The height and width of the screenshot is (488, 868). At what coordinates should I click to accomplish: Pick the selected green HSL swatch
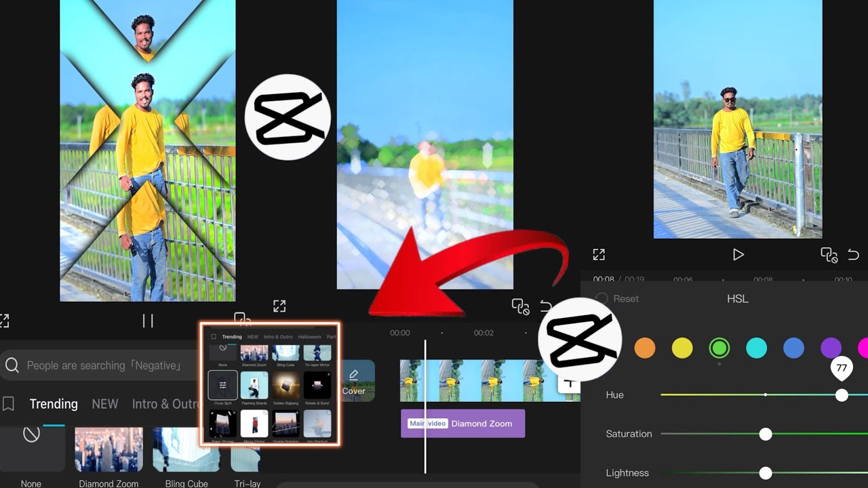(719, 348)
